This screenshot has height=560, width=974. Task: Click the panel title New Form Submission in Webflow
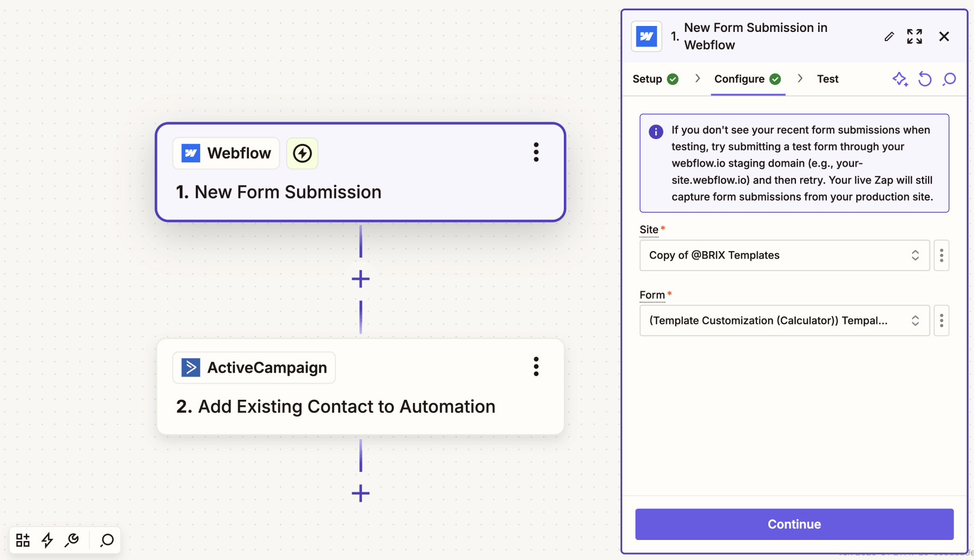[755, 36]
